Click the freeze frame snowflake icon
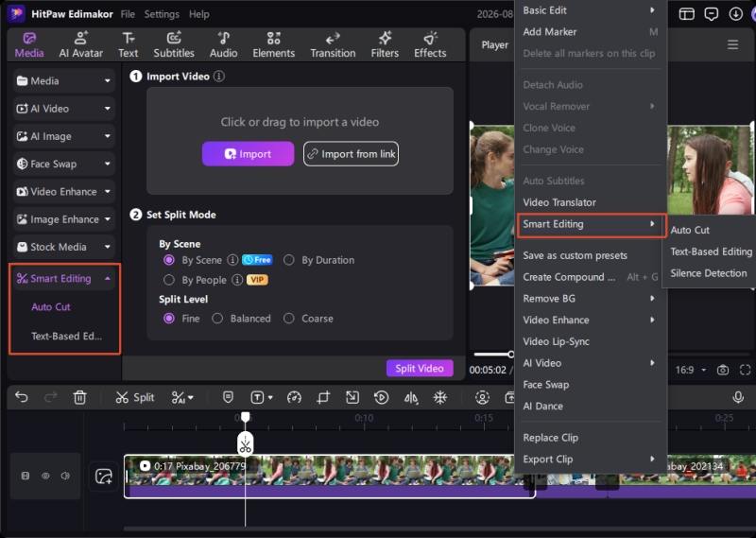 click(x=439, y=397)
